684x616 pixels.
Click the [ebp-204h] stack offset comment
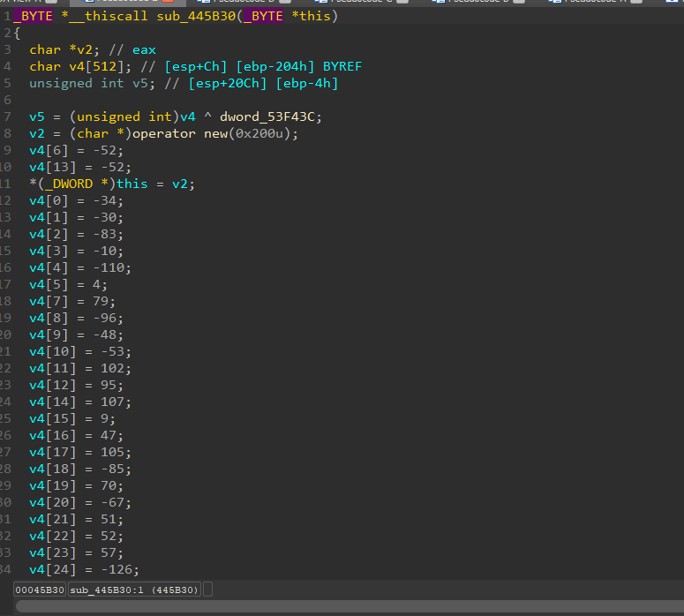click(274, 66)
